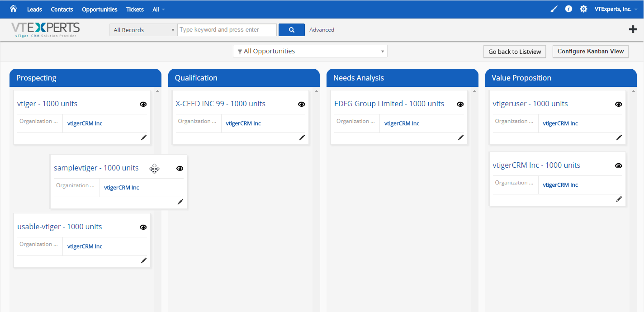This screenshot has height=312, width=644.
Task: Edit the samplevtiger card with pencil icon
Action: (180, 202)
